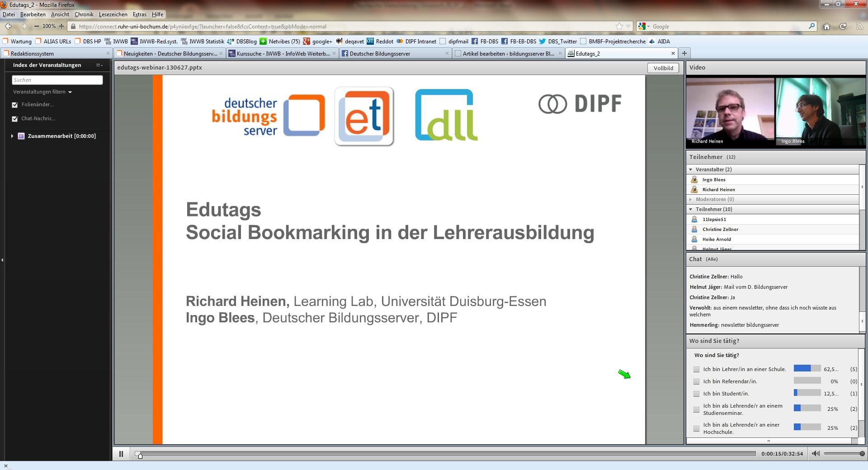Open slide in Vollbild mode
The width and height of the screenshot is (868, 470).
tap(663, 68)
